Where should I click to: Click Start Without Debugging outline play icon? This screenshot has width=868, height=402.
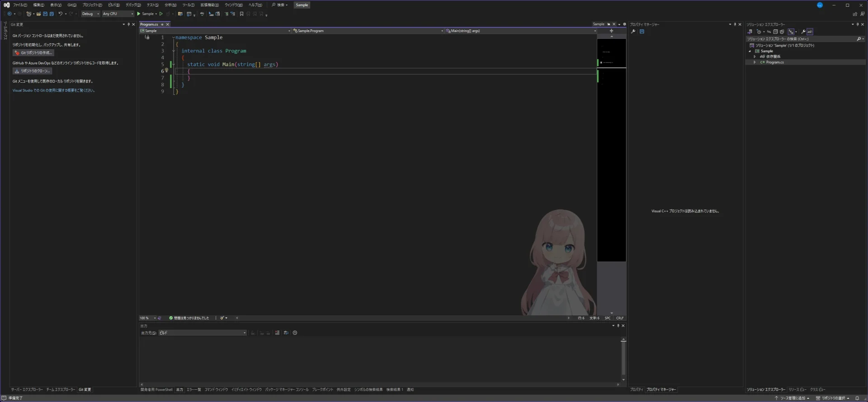pos(161,14)
